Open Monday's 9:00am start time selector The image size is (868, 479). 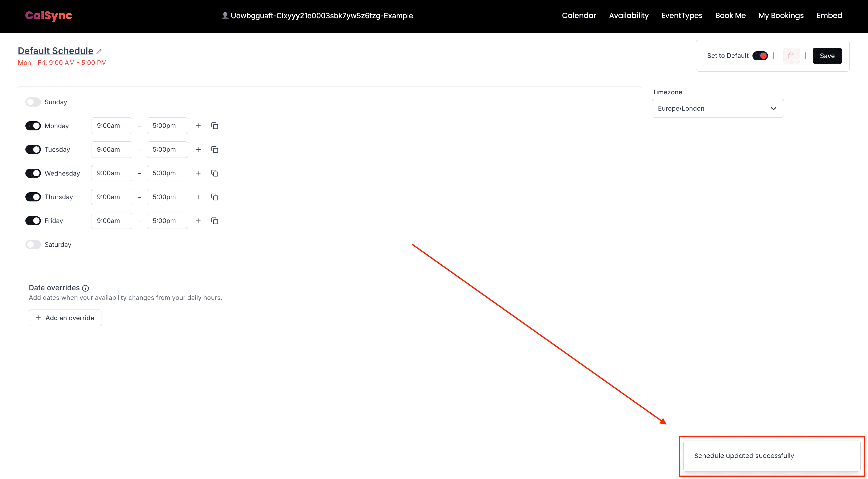tap(111, 126)
